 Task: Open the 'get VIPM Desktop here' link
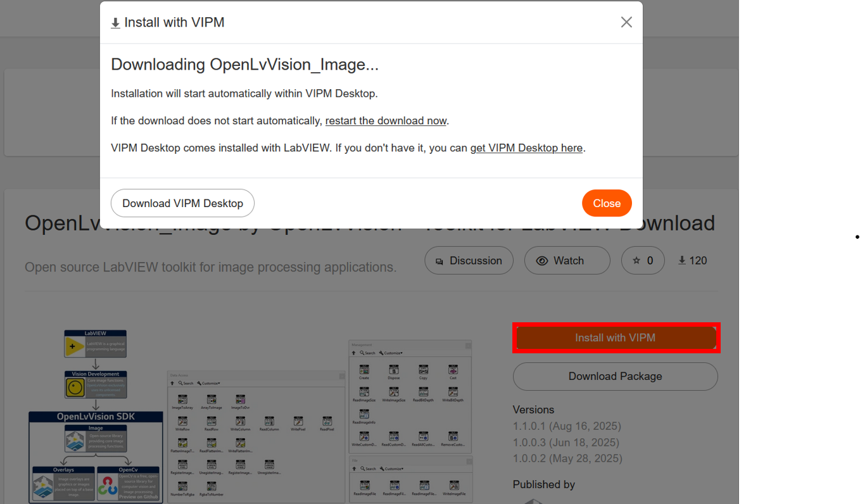pyautogui.click(x=526, y=148)
